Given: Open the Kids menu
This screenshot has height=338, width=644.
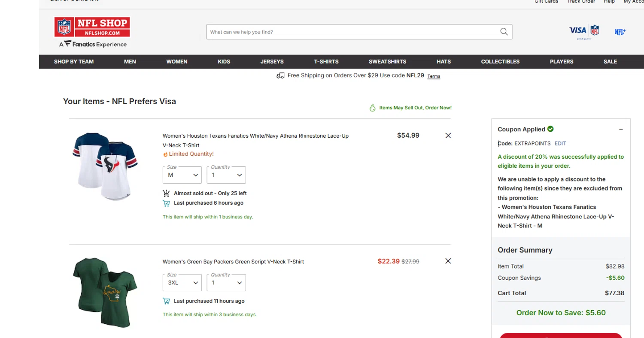Looking at the screenshot, I should pyautogui.click(x=224, y=62).
